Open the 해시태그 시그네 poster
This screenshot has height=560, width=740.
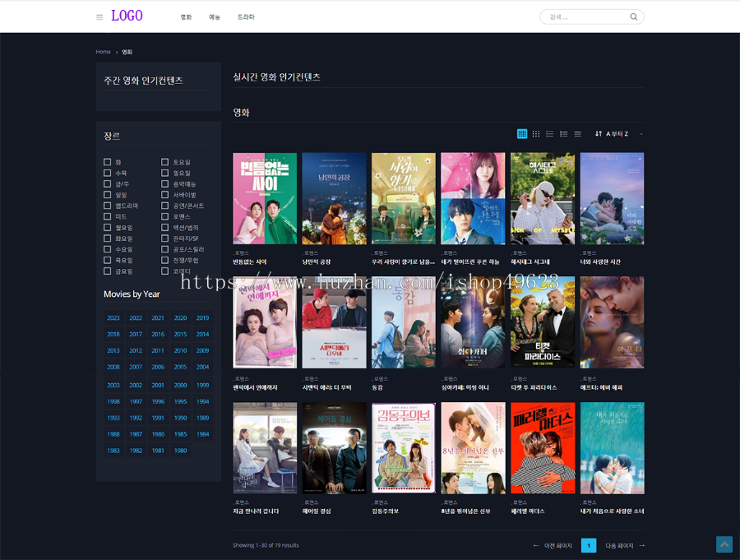click(543, 198)
